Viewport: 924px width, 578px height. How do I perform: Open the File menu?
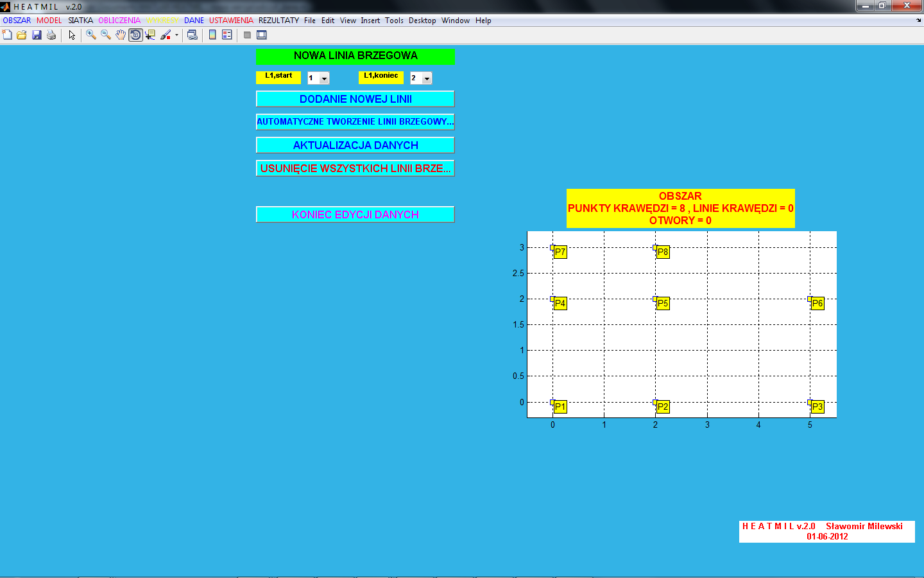tap(310, 21)
